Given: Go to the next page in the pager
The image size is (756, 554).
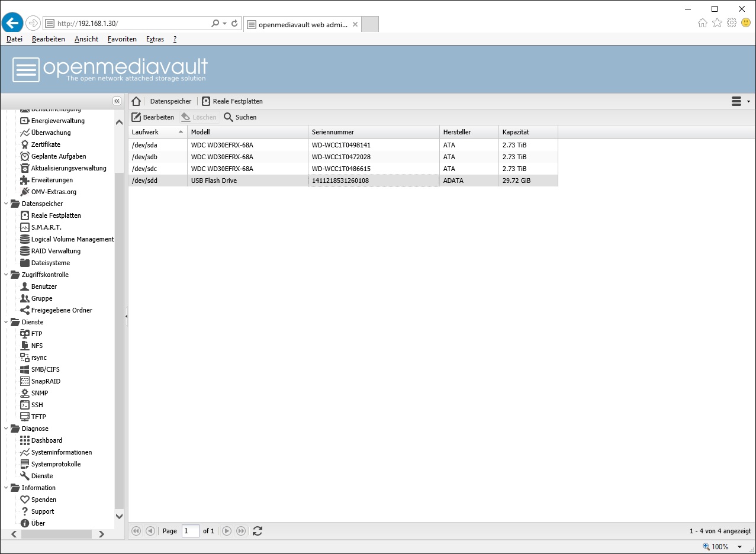Looking at the screenshot, I should (227, 531).
